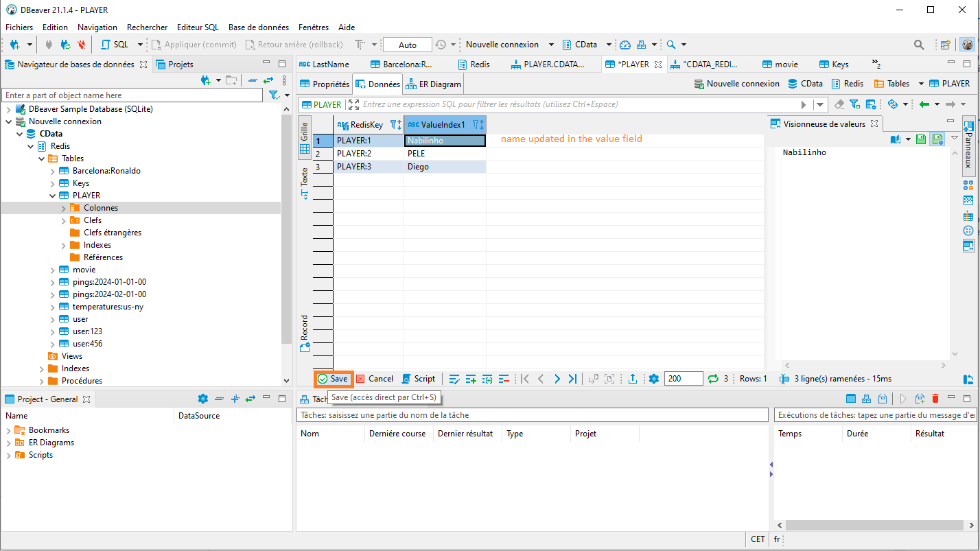Click the Save button in results toolbar
This screenshot has height=551, width=980.
(x=334, y=379)
